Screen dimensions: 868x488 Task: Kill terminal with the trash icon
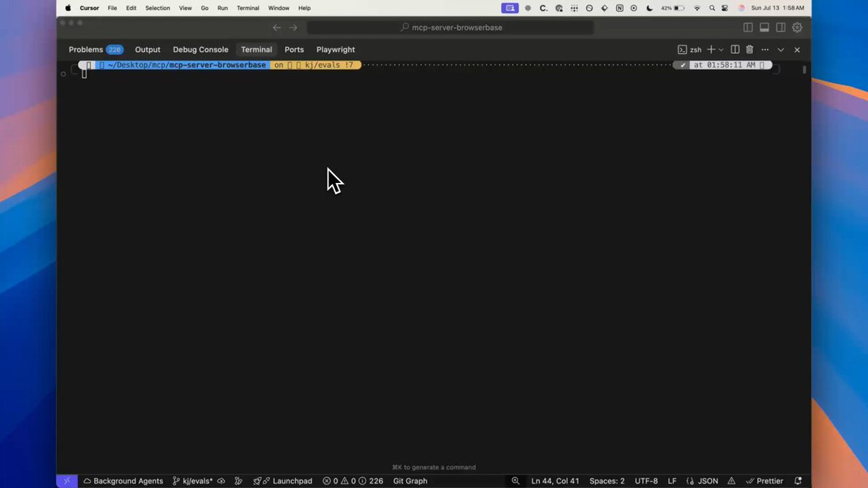click(749, 50)
